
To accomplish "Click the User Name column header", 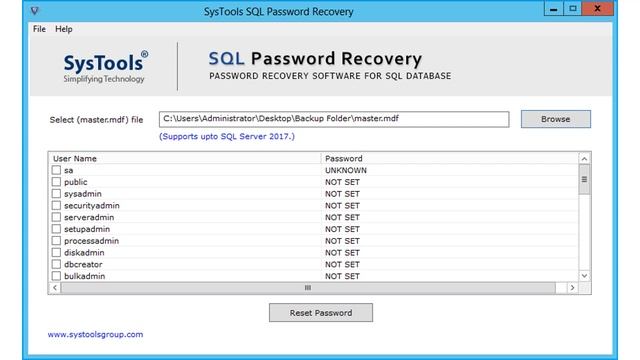I will coord(185,158).
